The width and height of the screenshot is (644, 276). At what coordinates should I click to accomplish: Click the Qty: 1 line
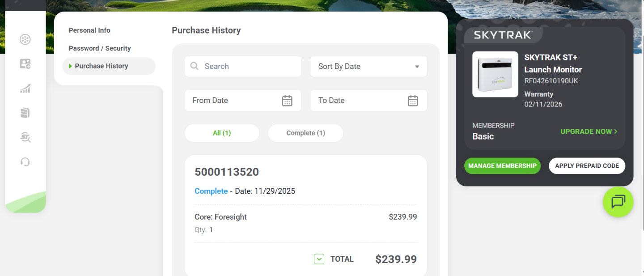coord(204,230)
